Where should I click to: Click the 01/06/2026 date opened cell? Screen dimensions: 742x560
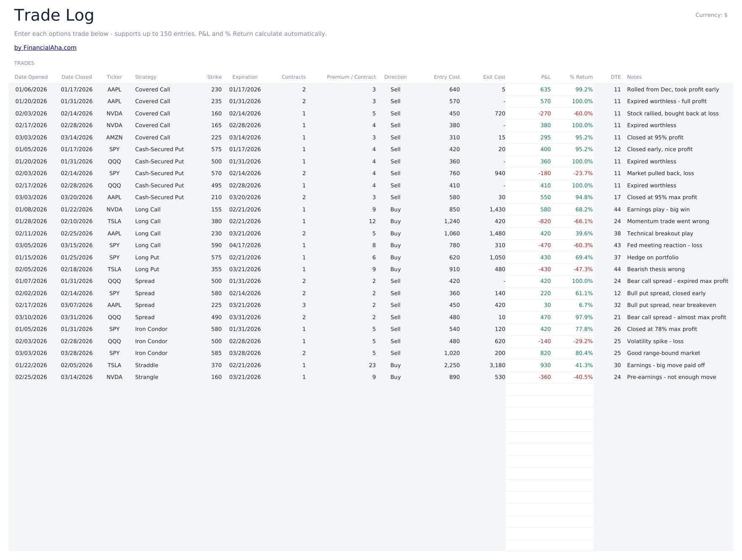(31, 90)
